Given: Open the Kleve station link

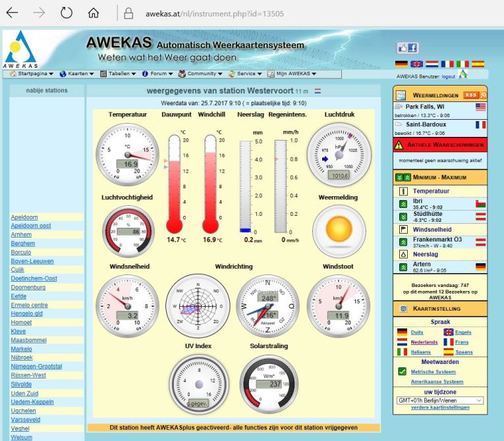Looking at the screenshot, I should click(18, 331).
